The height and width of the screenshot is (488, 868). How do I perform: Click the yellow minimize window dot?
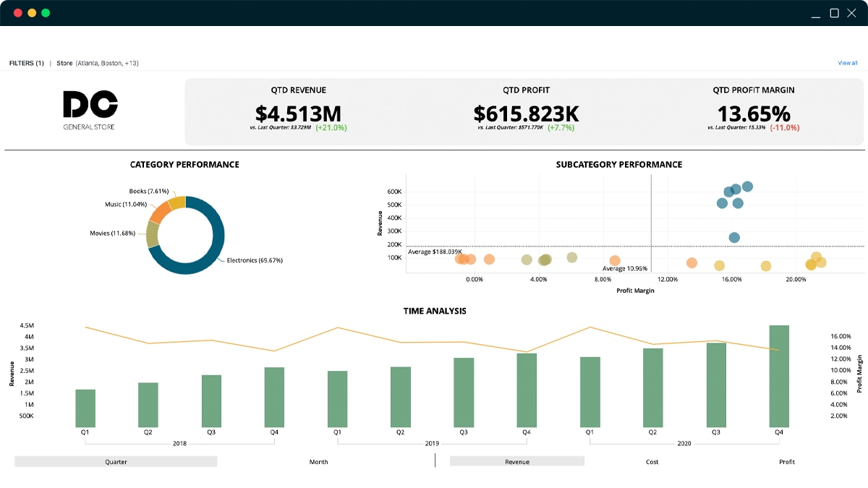tap(32, 13)
